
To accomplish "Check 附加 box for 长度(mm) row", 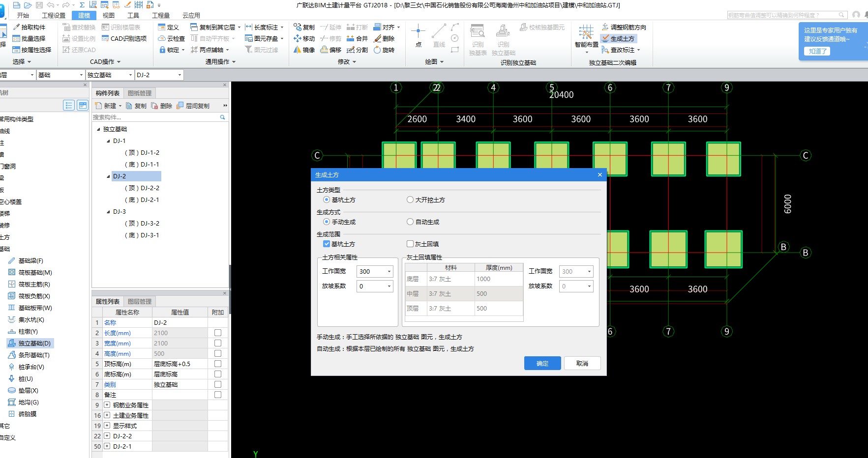I will [218, 333].
